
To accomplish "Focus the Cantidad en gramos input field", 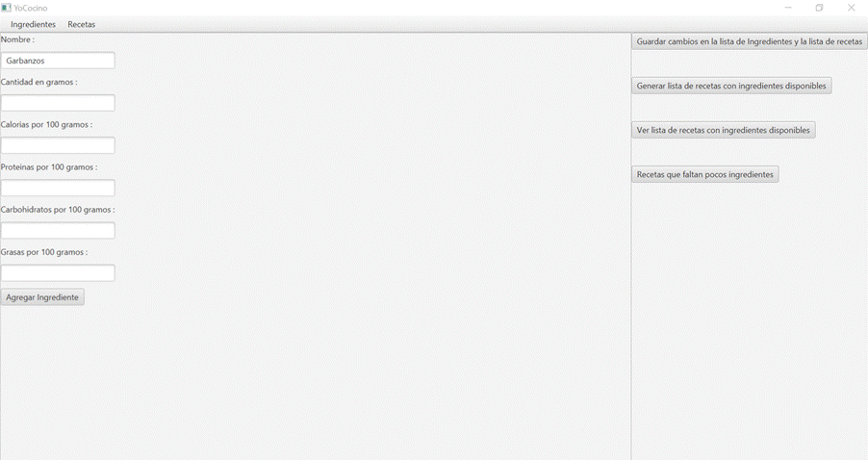I will 58,103.
